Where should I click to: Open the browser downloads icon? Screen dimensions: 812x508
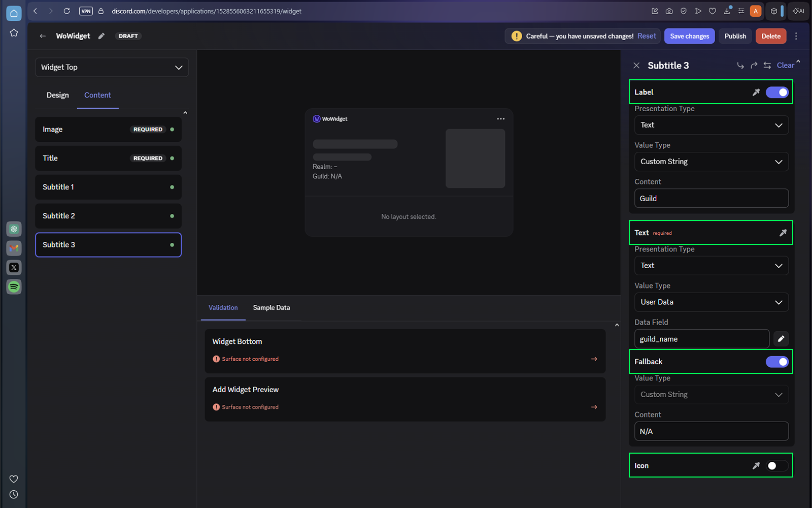pyautogui.click(x=727, y=11)
